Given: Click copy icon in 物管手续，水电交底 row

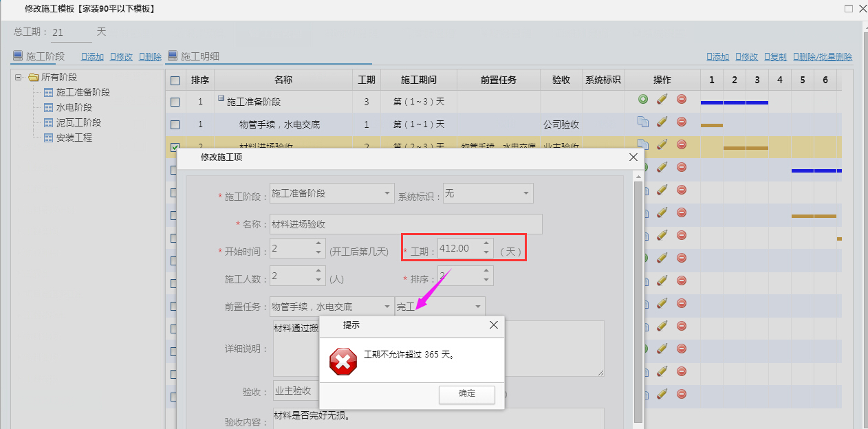Looking at the screenshot, I should (x=643, y=122).
